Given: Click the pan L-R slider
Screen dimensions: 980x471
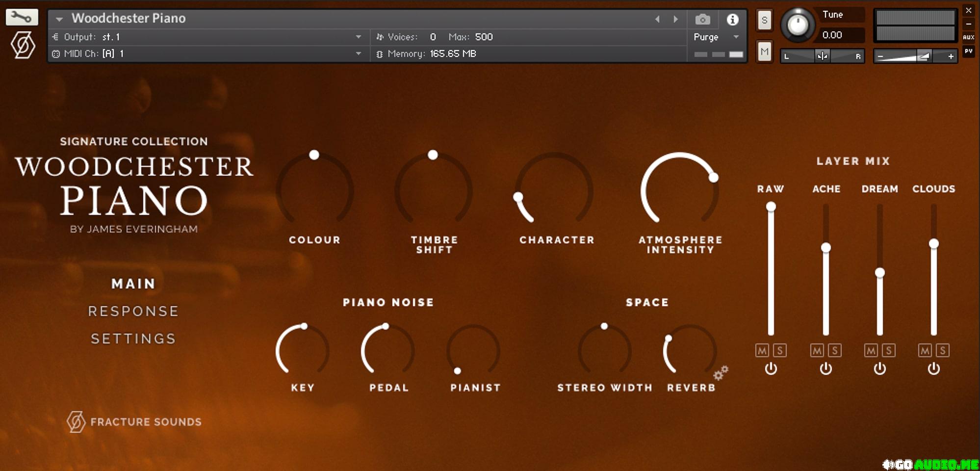Looking at the screenshot, I should 822,56.
